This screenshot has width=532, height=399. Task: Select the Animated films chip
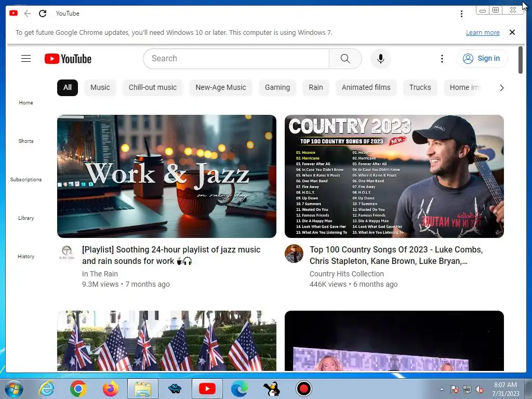pos(366,87)
